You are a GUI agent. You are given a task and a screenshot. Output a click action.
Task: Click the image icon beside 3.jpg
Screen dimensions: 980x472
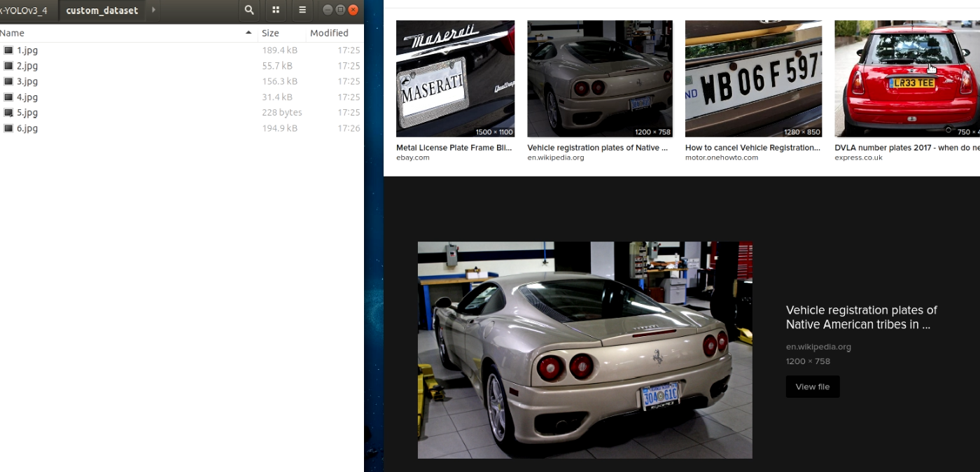(8, 81)
